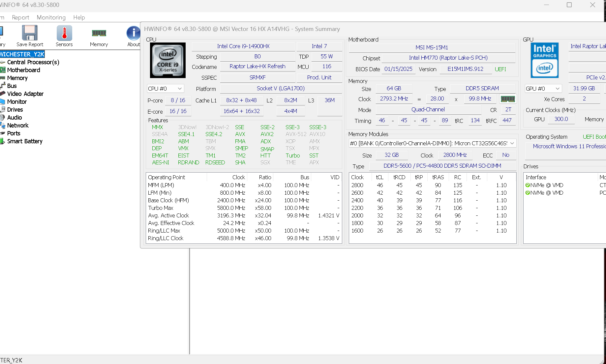Click the Raptor Lake-HX Refresh codename field
This screenshot has width=606, height=364.
click(x=258, y=67)
